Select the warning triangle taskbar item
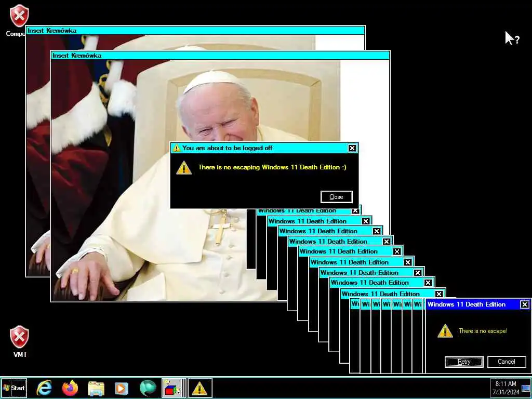 tap(200, 388)
